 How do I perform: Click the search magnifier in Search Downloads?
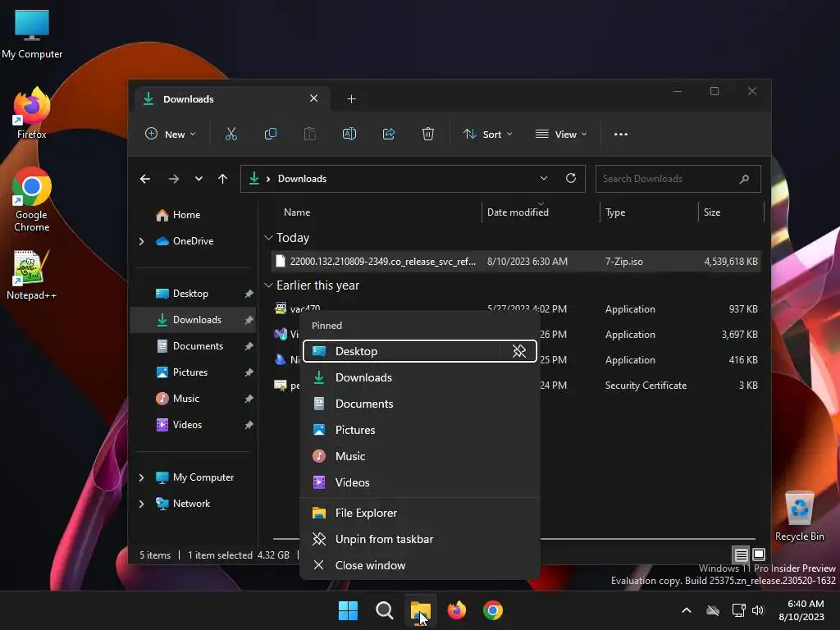(x=744, y=179)
